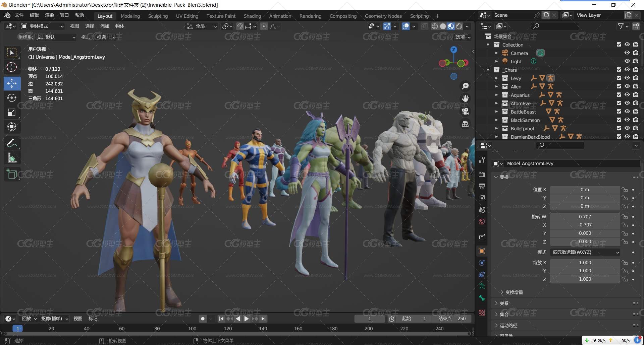The width and height of the screenshot is (644, 345).
Task: Open Object properties tab
Action: (x=482, y=251)
